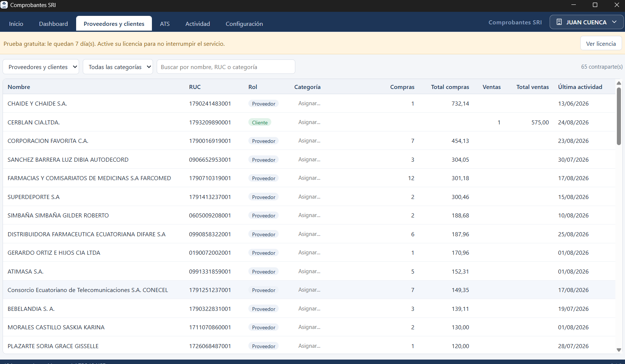Click the Comprobantes SRI app icon in title bar
This screenshot has width=625, height=364.
click(x=4, y=5)
